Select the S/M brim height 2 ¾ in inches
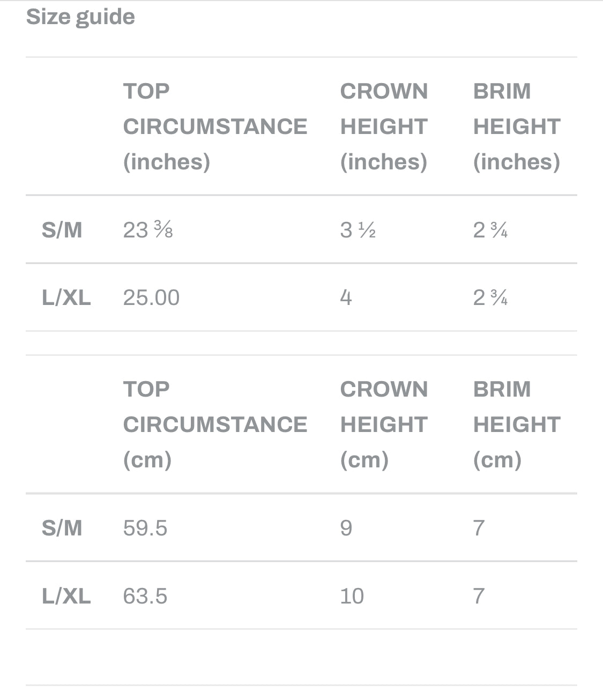This screenshot has width=603, height=700. click(490, 230)
